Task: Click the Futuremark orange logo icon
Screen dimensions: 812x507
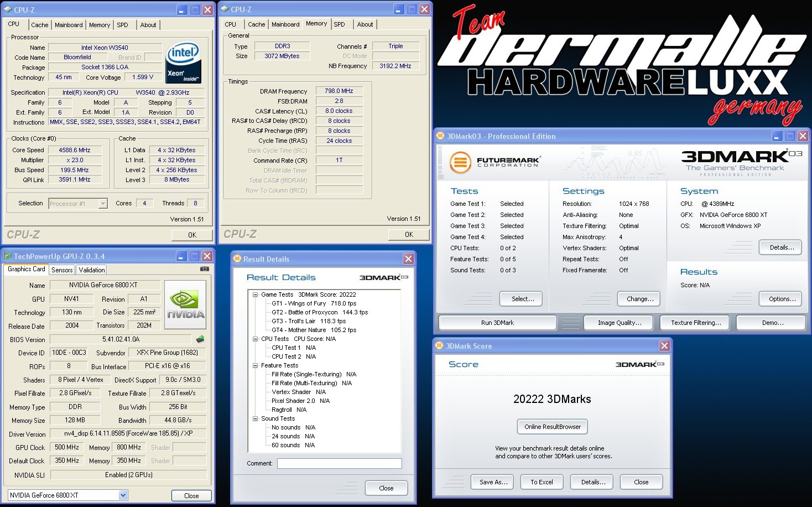Action: [460, 162]
